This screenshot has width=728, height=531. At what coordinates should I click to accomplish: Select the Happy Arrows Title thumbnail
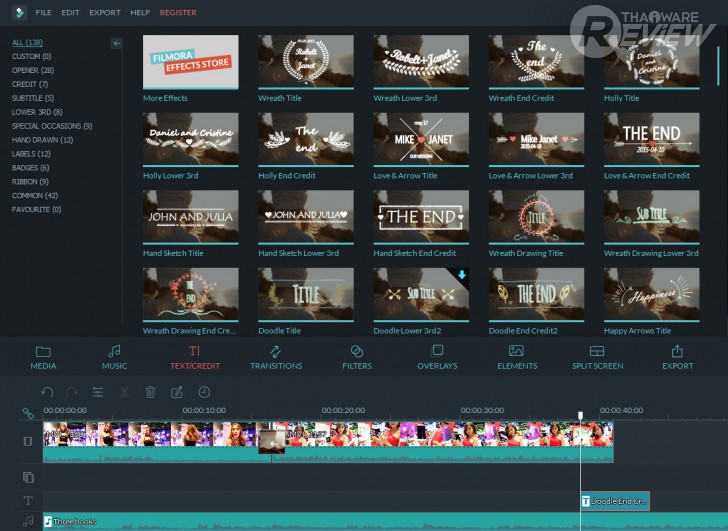651,294
